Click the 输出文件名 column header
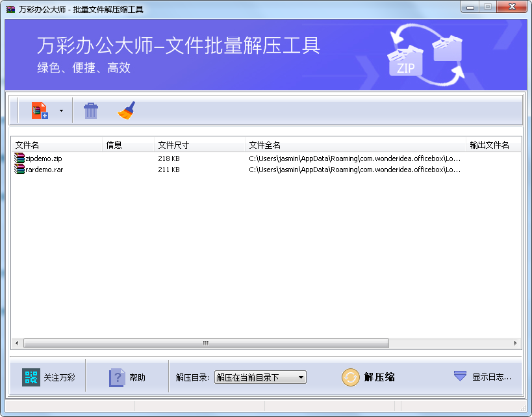The image size is (532, 417). [x=493, y=145]
